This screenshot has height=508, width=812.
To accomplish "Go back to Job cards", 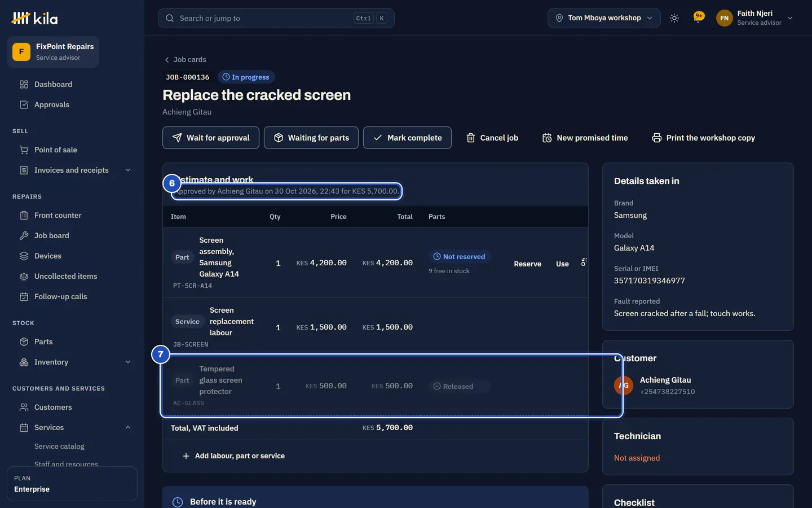I will tap(185, 59).
